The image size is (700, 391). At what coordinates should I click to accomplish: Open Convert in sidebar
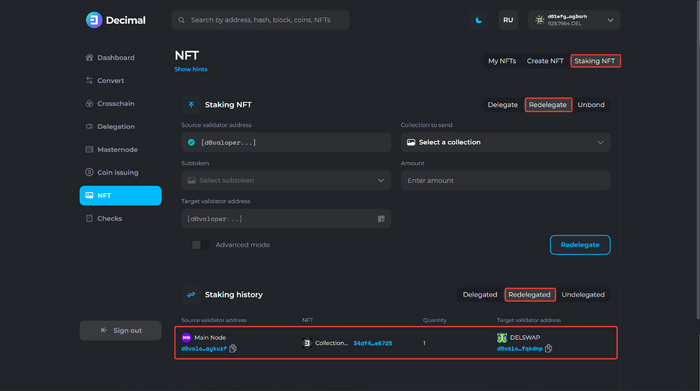click(110, 80)
